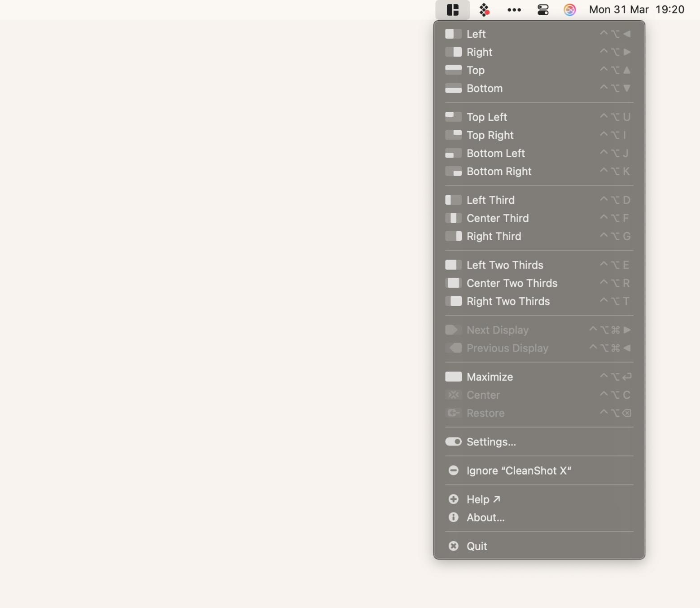This screenshot has width=700, height=608.
Task: Select the Left Two Thirds icon
Action: pyautogui.click(x=453, y=265)
